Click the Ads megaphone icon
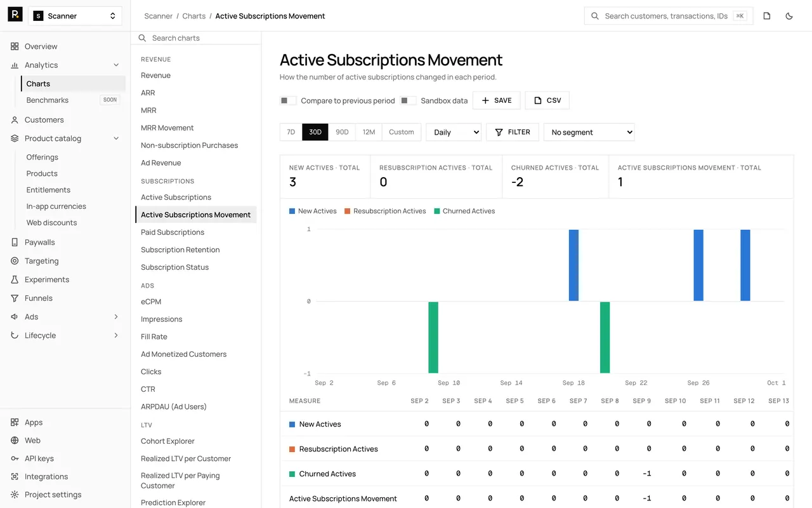Viewport: 812px width, 508px height. (15, 317)
